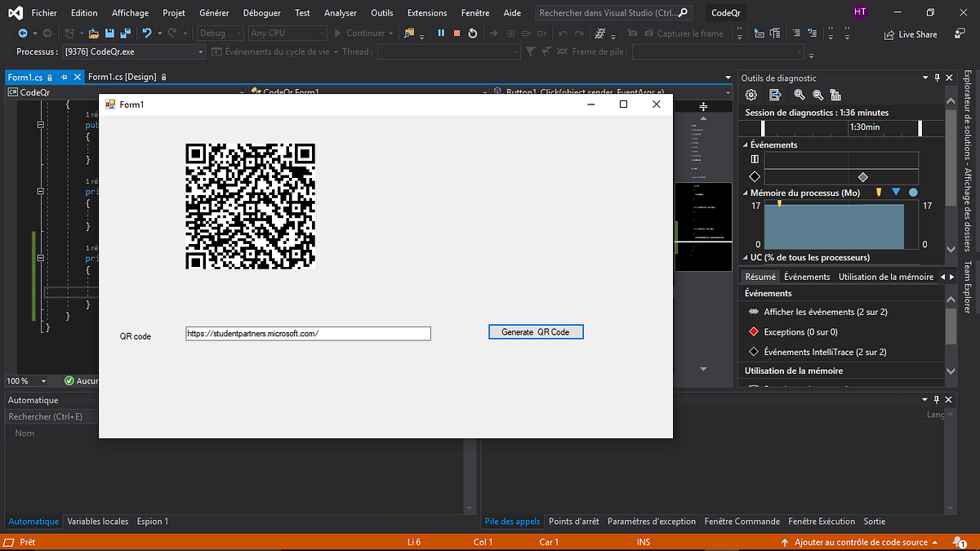Click the Generate QR Code button
The height and width of the screenshot is (551, 980).
click(x=536, y=331)
